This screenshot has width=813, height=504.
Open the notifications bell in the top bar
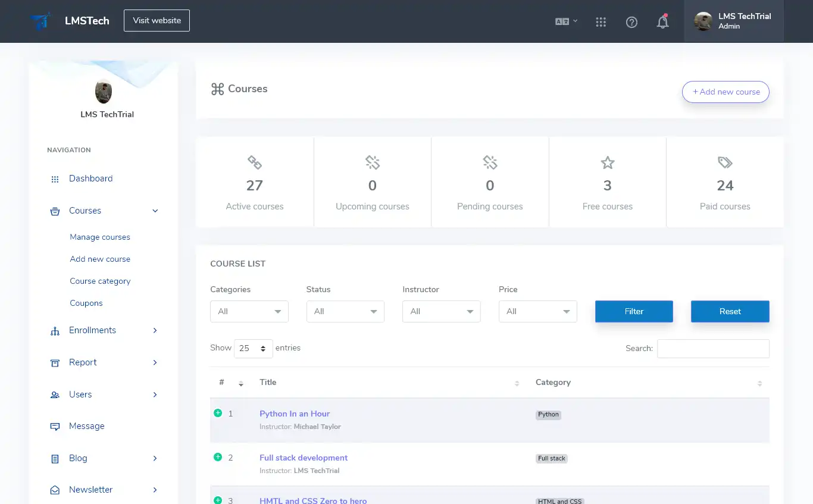tap(662, 21)
